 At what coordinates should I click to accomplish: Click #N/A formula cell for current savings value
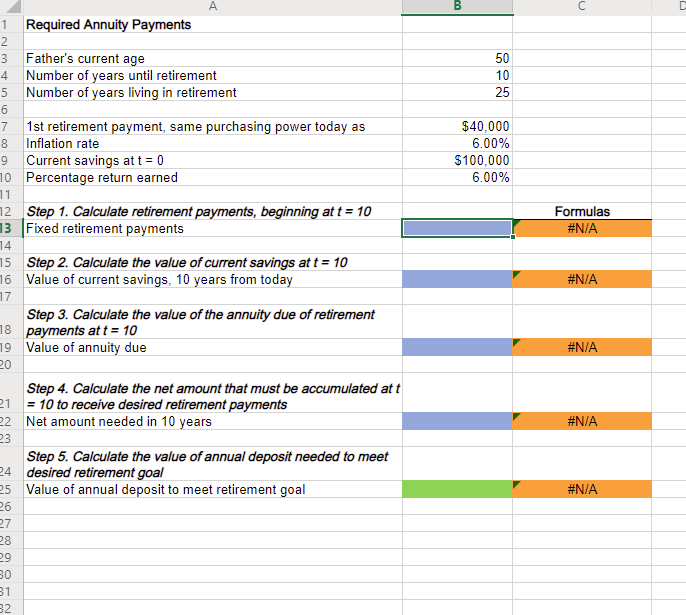click(582, 280)
